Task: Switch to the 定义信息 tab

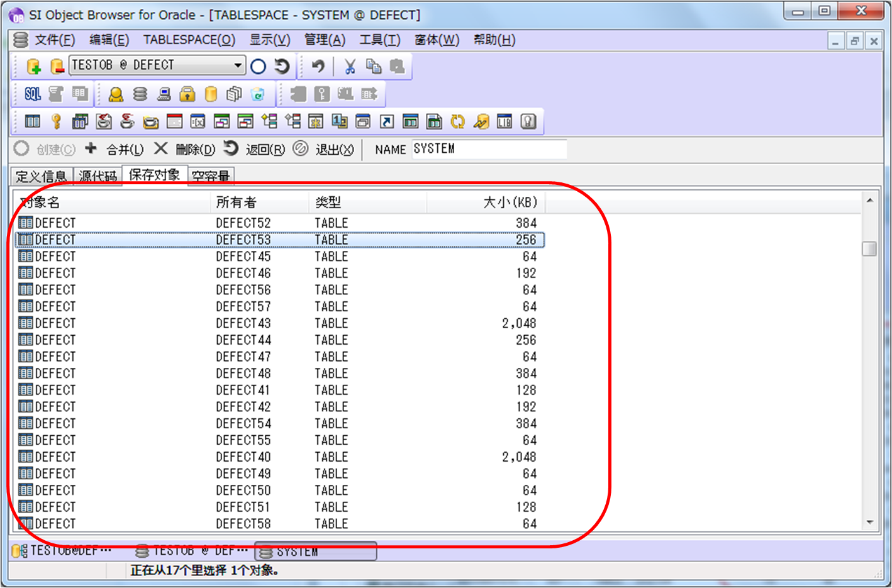Action: pos(41,176)
